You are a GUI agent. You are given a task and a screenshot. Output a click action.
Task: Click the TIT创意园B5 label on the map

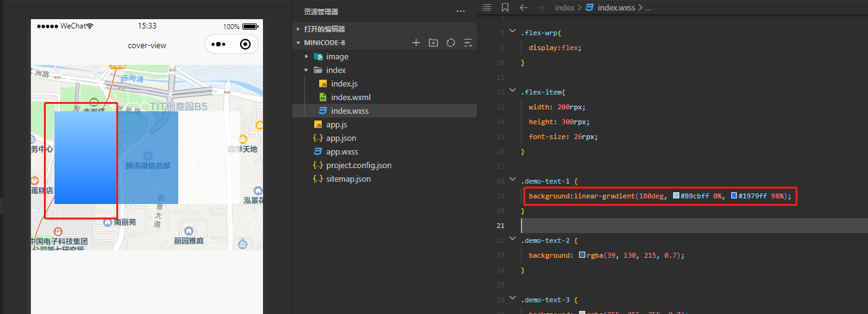pyautogui.click(x=178, y=107)
